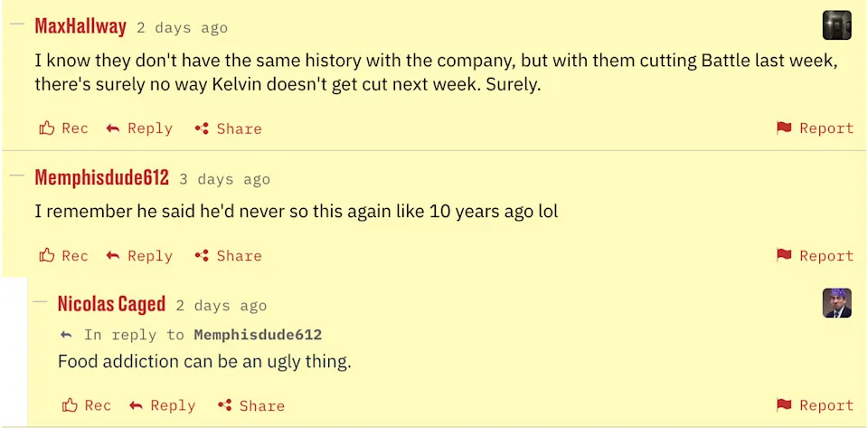The width and height of the screenshot is (868, 428).
Task: Click the share icon under Memphisdude612's comment
Action: click(x=203, y=256)
